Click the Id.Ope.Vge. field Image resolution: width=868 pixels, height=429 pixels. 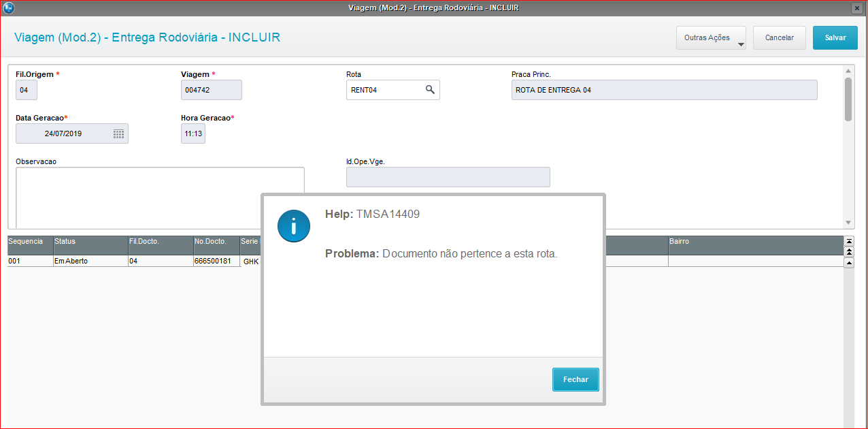tap(448, 177)
